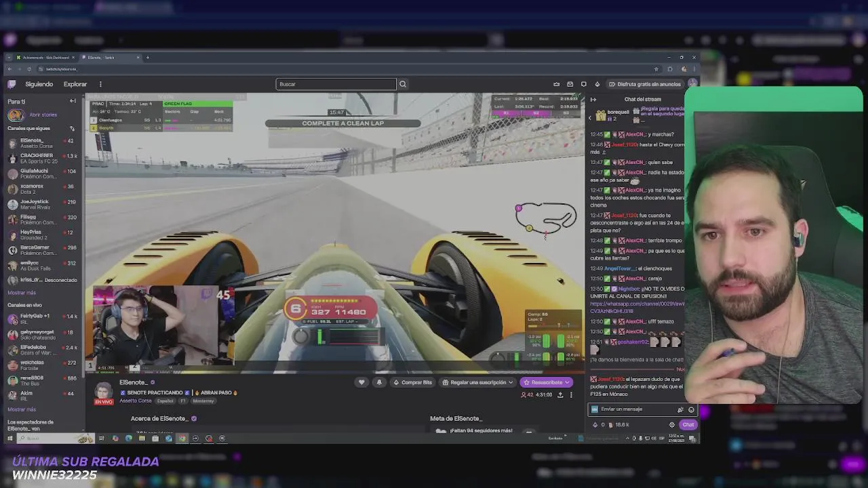
Task: Open emote picker in chat input
Action: point(691,409)
